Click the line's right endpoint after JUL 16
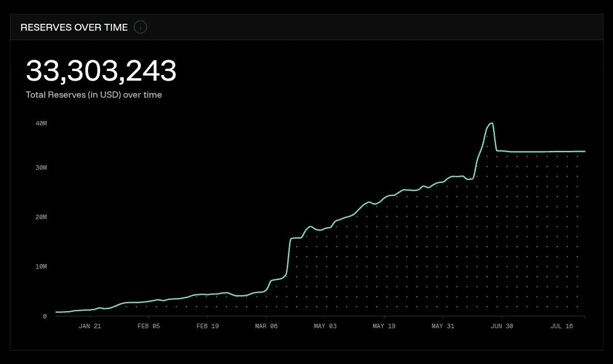The image size is (613, 364). [x=585, y=151]
